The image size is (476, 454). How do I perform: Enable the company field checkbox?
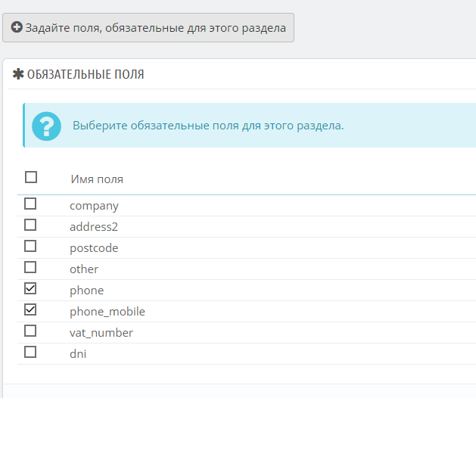30,204
